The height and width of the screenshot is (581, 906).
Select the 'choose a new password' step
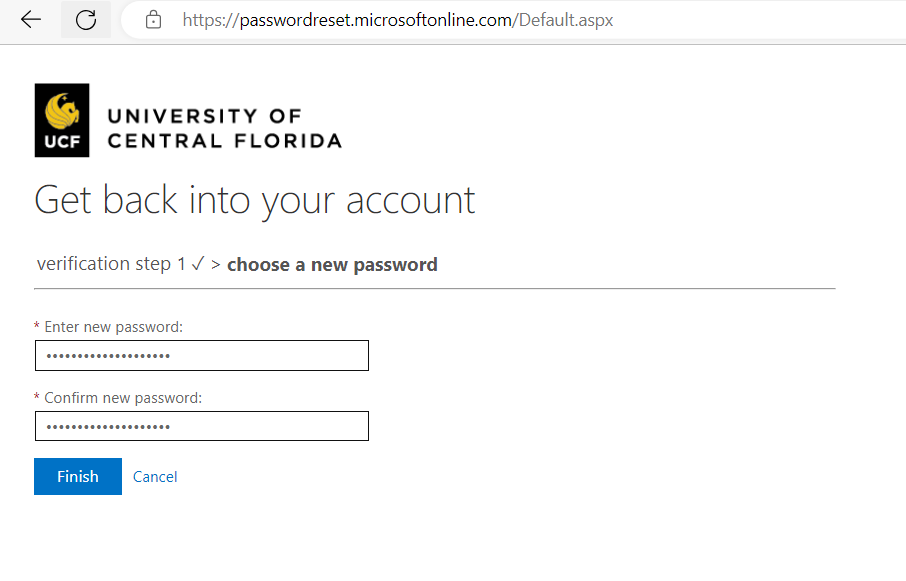332,265
